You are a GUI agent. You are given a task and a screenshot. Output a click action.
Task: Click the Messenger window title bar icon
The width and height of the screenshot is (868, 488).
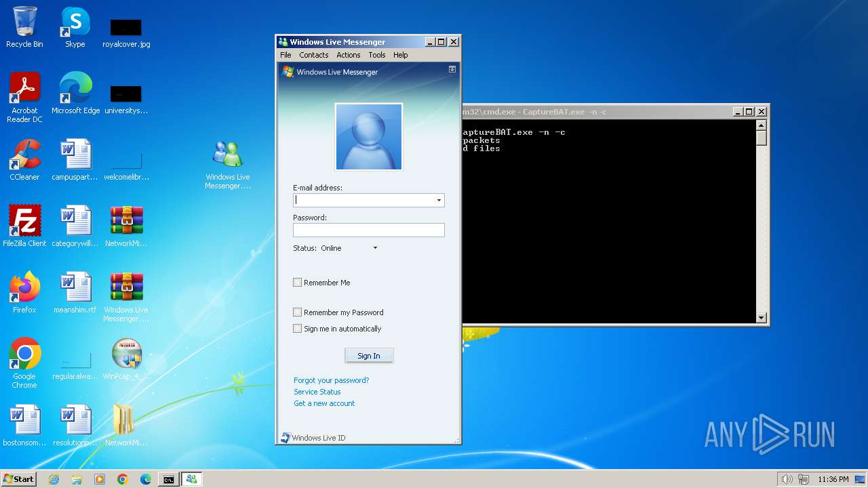[283, 42]
